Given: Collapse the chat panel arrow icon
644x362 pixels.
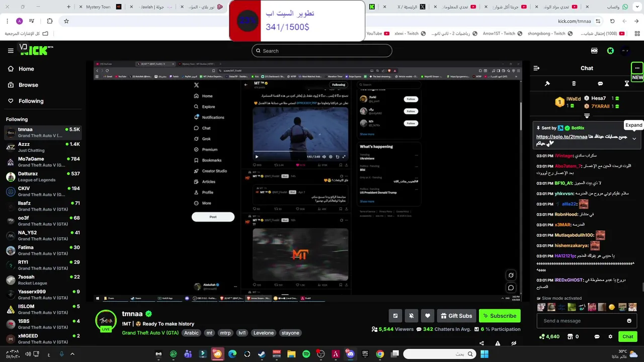Looking at the screenshot, I should 536,68.
